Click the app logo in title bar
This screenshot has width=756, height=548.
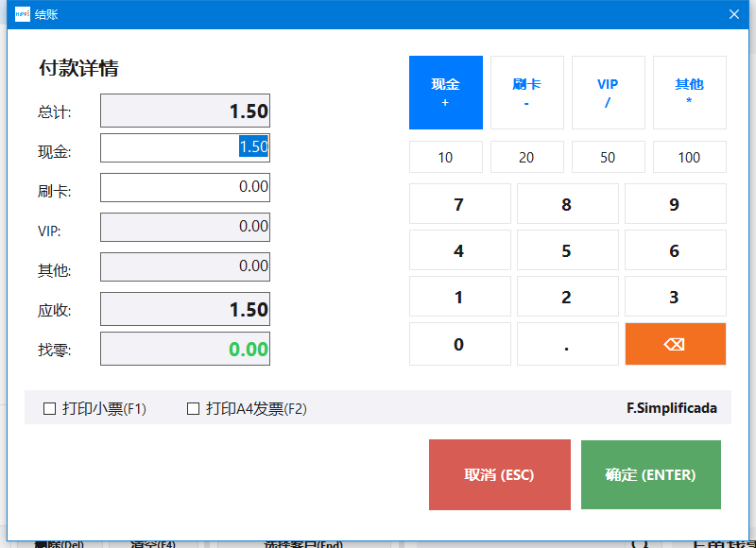[x=22, y=14]
